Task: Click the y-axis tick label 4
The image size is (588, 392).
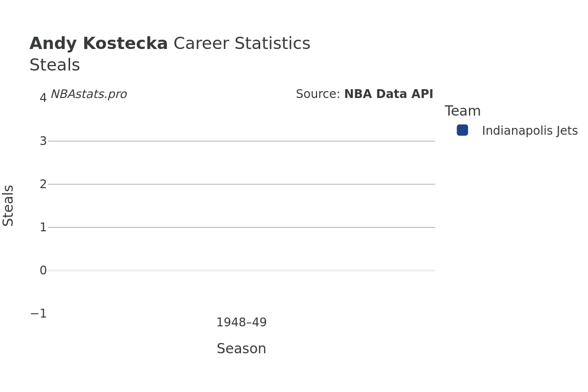Action: coord(43,98)
